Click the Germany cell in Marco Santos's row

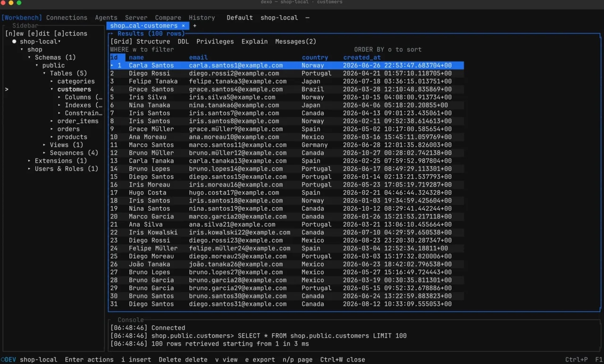(315, 145)
